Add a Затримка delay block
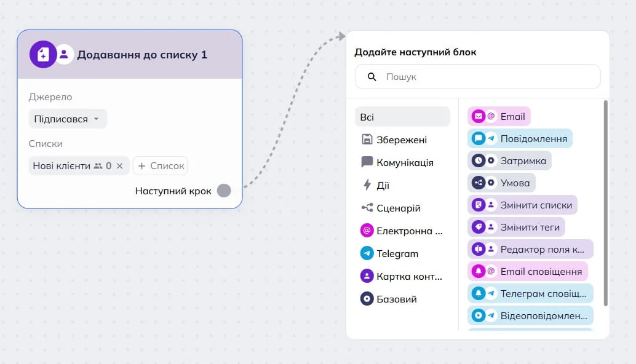636x364 pixels. [x=509, y=161]
